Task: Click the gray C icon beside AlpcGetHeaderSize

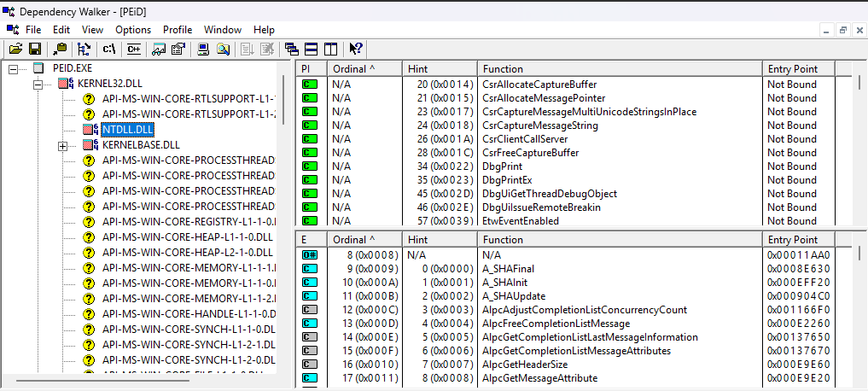Action: tap(310, 365)
